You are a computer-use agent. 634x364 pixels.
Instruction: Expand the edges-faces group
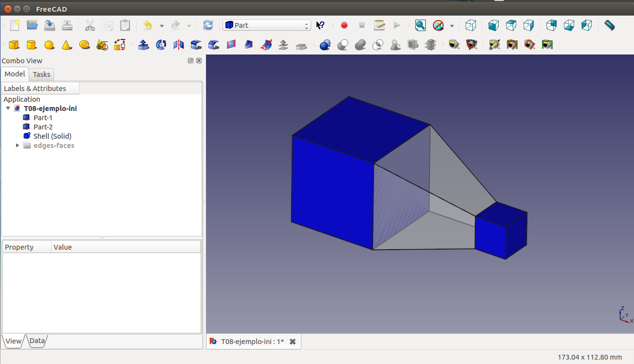[x=18, y=146]
